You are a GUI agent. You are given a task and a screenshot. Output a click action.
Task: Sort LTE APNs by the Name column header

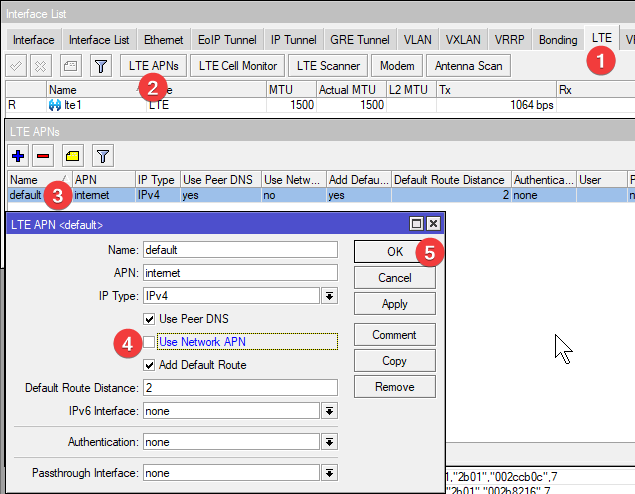tap(40, 179)
